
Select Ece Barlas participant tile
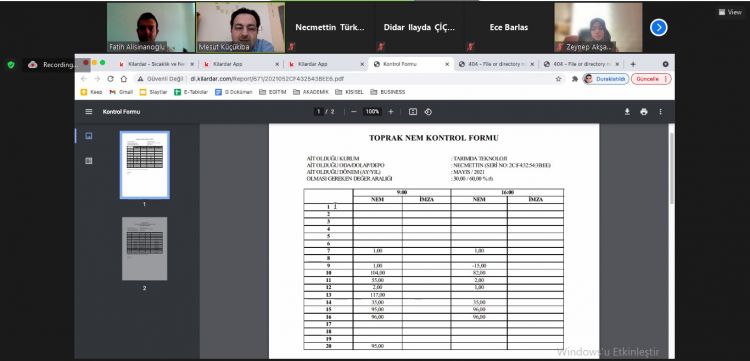point(509,27)
